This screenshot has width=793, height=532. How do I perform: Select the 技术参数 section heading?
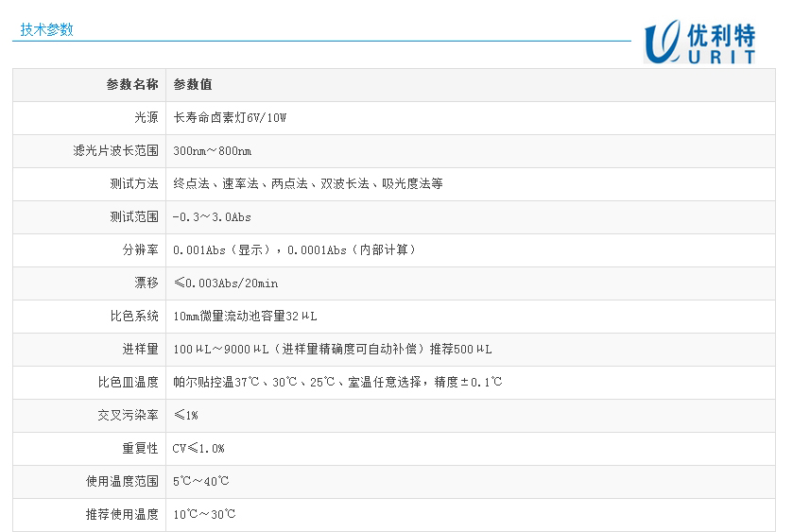tap(46, 29)
